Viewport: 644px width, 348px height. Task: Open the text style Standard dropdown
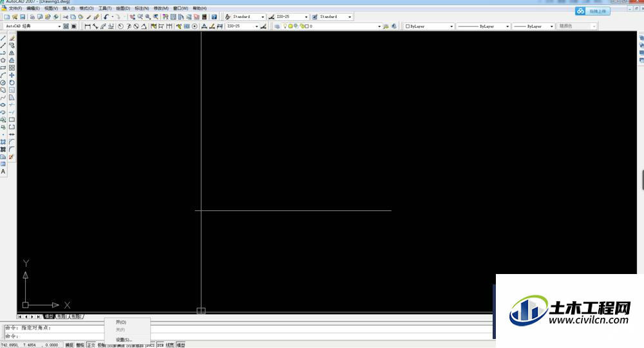(x=249, y=17)
